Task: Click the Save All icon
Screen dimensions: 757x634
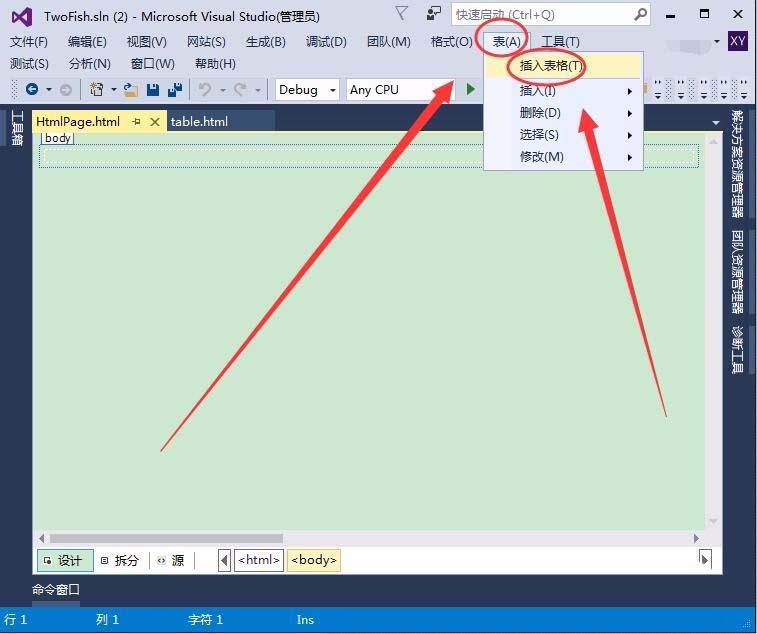Action: pyautogui.click(x=175, y=89)
